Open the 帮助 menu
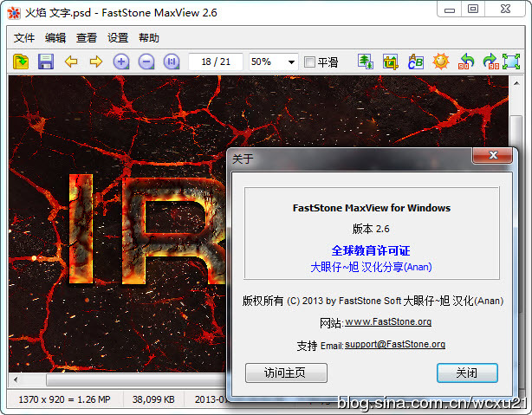This screenshot has height=415, width=532. tap(149, 37)
